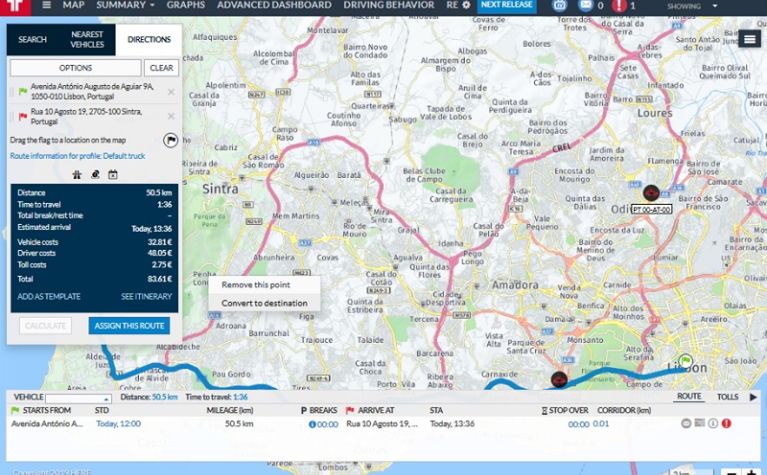
Task: Click the stop over value 00:00
Action: click(x=578, y=424)
